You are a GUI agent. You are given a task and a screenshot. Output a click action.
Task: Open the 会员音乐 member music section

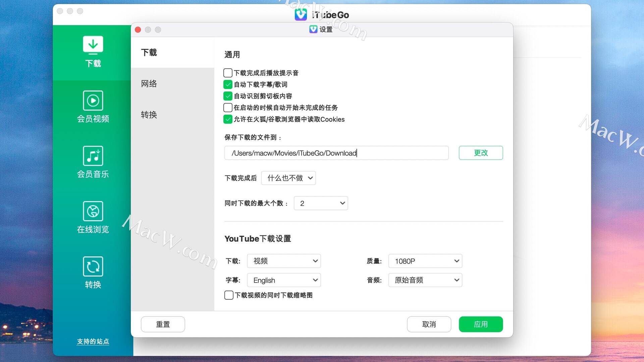click(93, 162)
